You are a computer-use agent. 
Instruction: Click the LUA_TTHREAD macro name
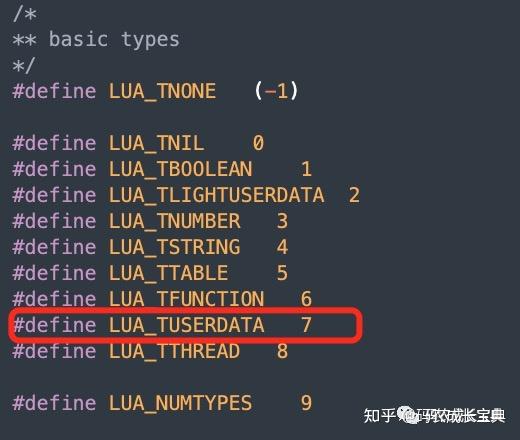[174, 351]
